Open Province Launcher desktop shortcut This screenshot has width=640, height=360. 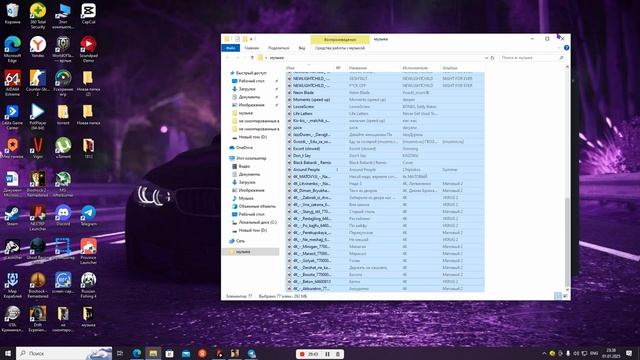pyautogui.click(x=89, y=251)
